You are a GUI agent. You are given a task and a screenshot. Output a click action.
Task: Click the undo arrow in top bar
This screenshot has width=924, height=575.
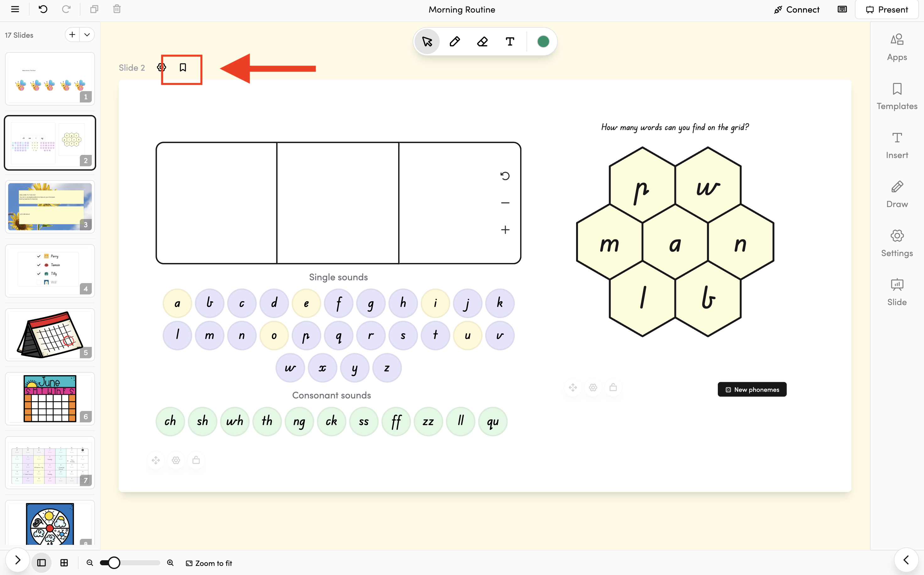point(43,9)
